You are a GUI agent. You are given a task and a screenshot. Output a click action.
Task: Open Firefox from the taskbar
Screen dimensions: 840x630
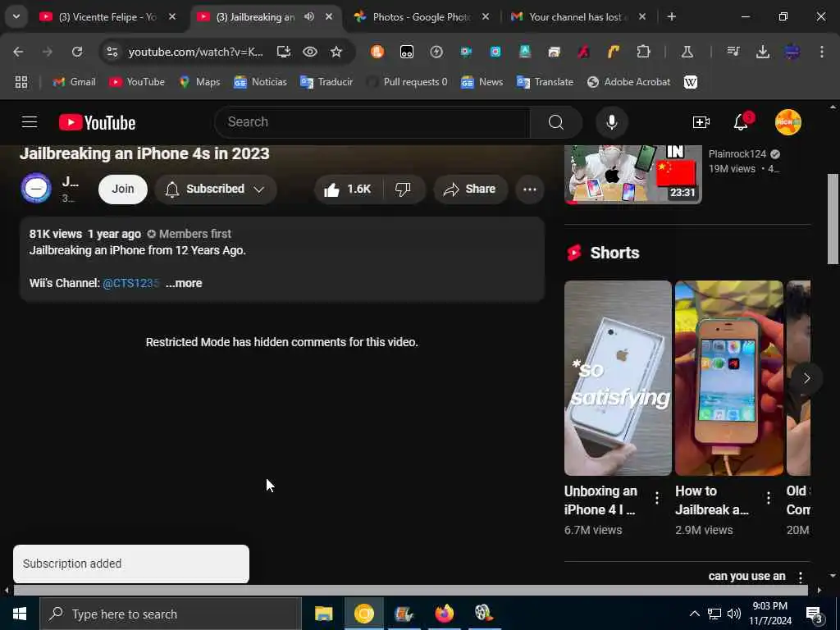[x=444, y=614]
